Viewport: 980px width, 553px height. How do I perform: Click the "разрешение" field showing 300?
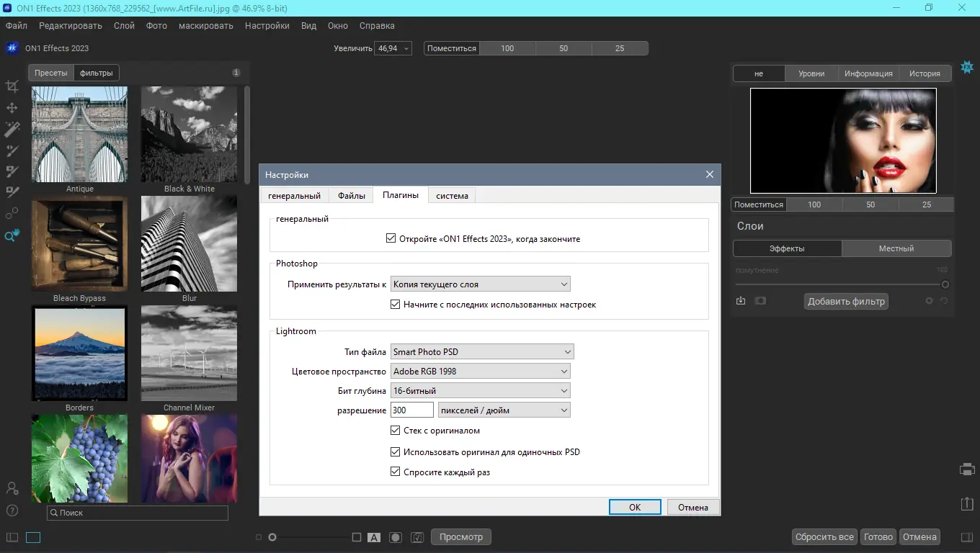pyautogui.click(x=411, y=410)
